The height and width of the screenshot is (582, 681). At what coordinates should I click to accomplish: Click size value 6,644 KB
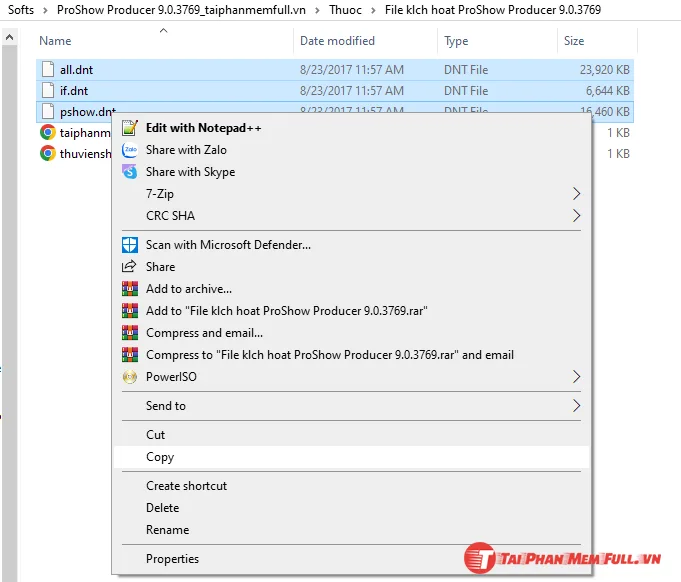[x=608, y=91]
